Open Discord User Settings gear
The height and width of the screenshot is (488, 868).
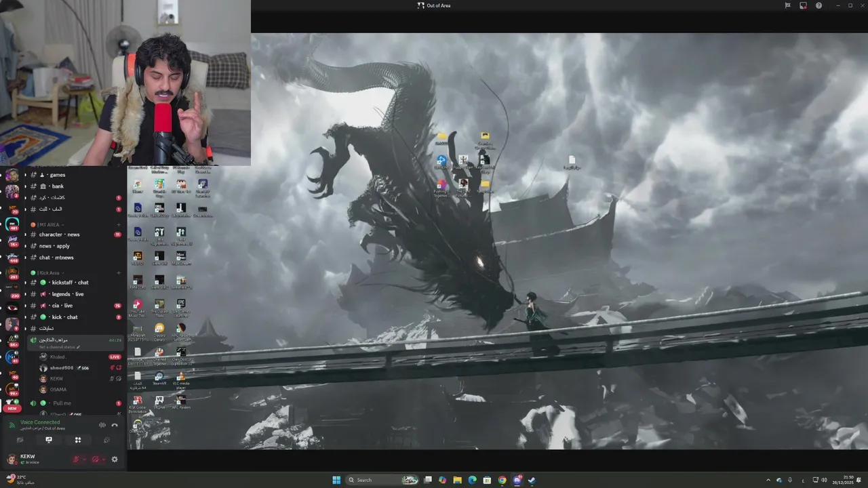[x=115, y=460]
